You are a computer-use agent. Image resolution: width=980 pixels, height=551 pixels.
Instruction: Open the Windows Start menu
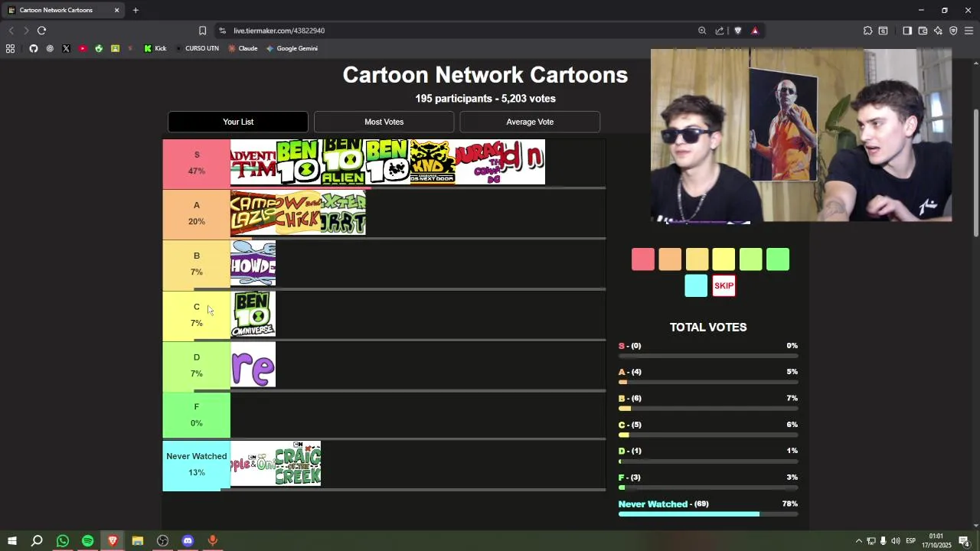coord(11,541)
